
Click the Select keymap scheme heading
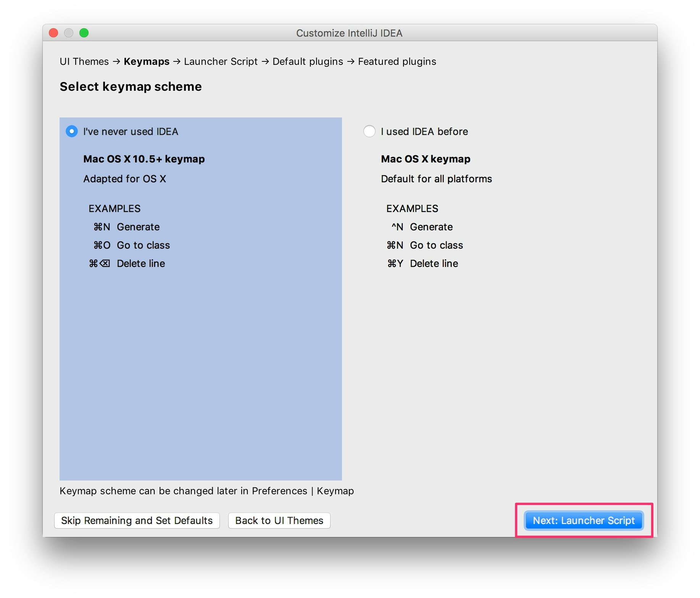(131, 87)
